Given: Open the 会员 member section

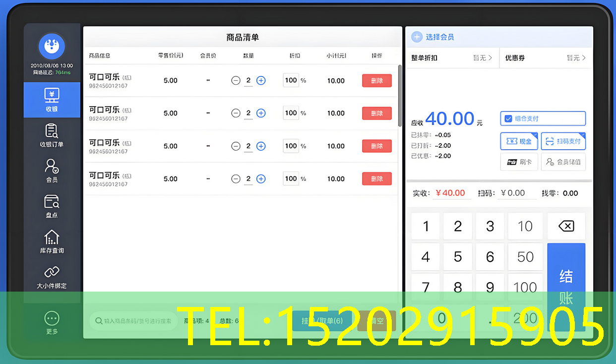Looking at the screenshot, I should [x=52, y=171].
